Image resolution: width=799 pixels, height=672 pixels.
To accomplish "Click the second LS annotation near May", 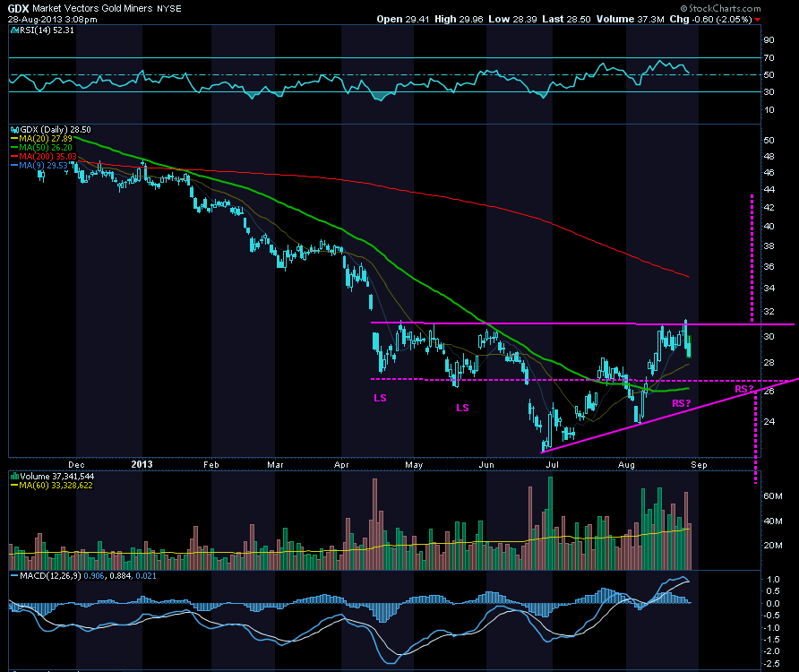I will tap(462, 408).
